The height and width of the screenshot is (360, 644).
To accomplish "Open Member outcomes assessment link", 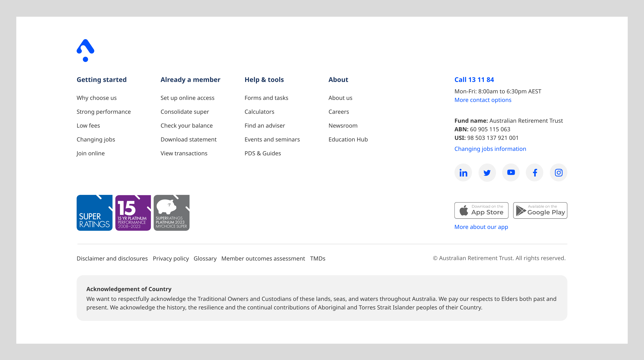I will coord(263,258).
